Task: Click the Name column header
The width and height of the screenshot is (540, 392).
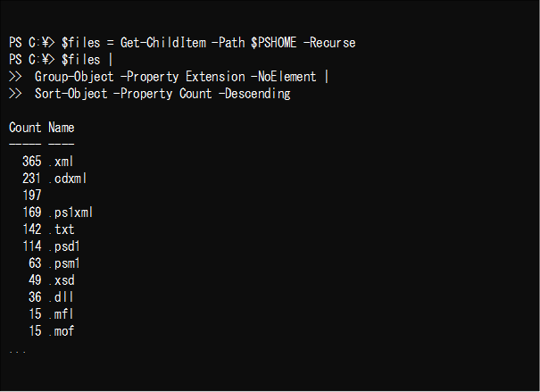Action: click(62, 128)
